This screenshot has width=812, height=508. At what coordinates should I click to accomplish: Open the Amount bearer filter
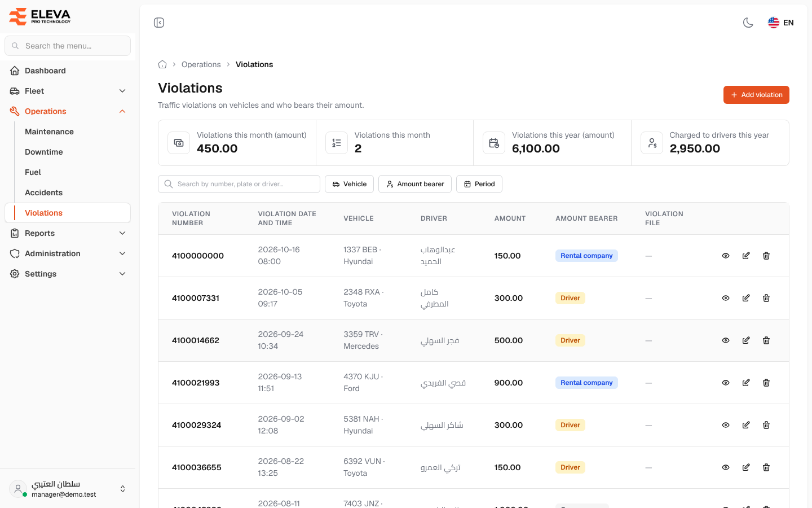click(x=415, y=184)
